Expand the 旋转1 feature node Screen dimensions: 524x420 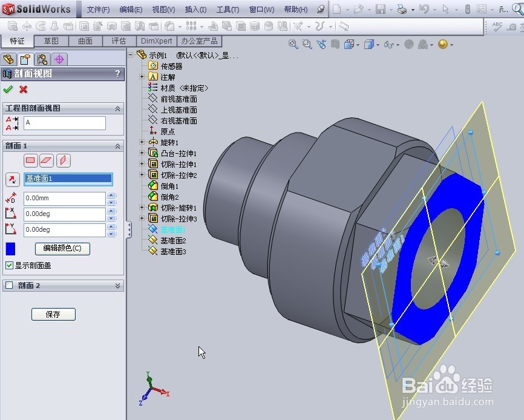pos(142,142)
